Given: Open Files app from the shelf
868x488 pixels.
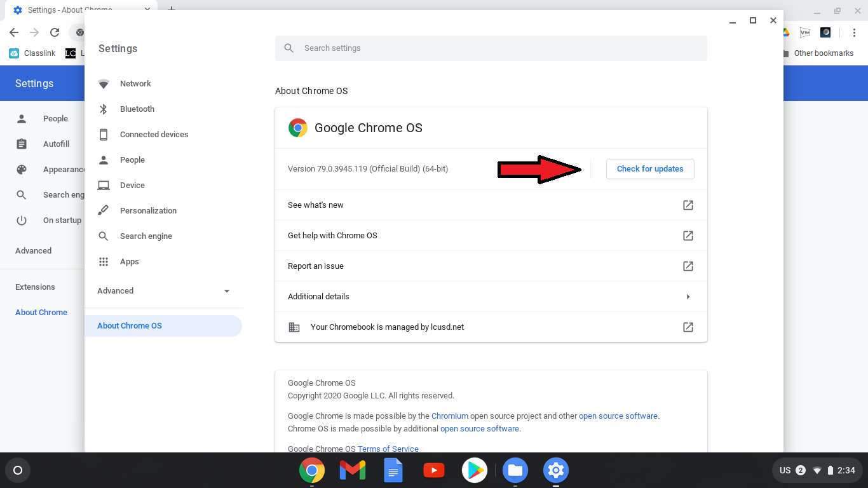Looking at the screenshot, I should click(x=515, y=471).
